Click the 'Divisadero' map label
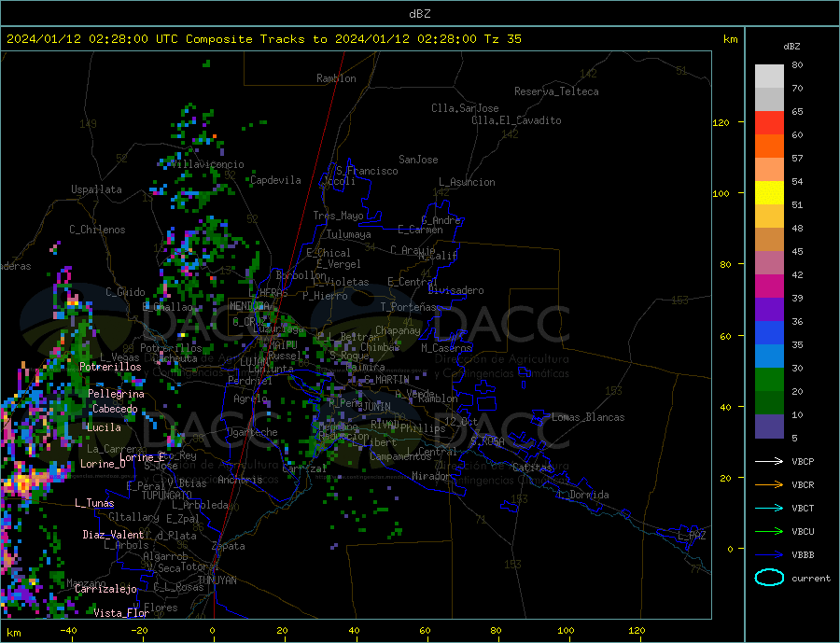 455,290
